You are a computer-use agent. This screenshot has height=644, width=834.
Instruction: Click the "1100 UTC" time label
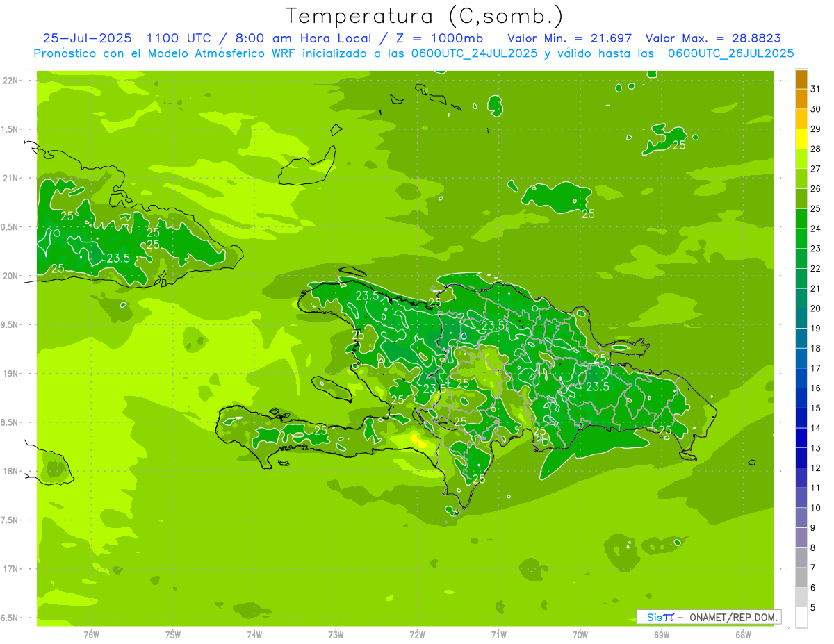coord(179,38)
